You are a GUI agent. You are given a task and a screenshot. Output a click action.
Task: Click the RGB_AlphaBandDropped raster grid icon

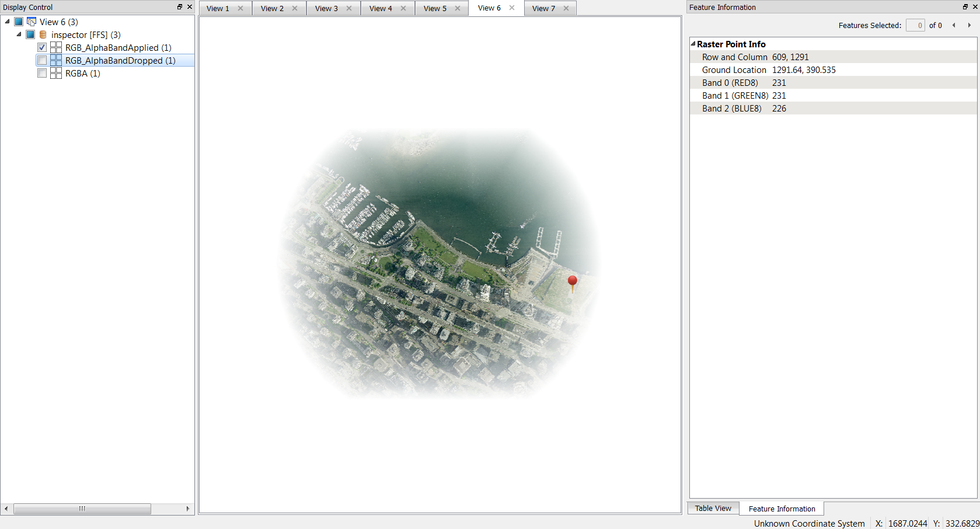(56, 60)
